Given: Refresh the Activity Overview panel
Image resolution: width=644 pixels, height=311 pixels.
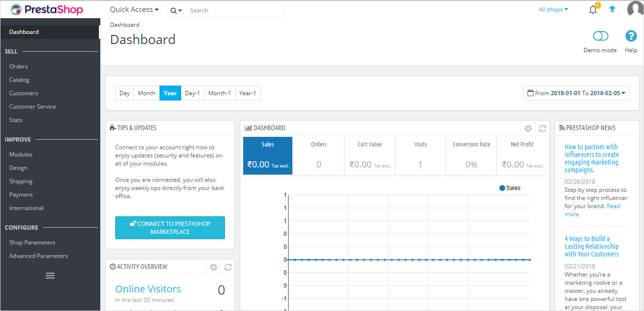Looking at the screenshot, I should 228,267.
